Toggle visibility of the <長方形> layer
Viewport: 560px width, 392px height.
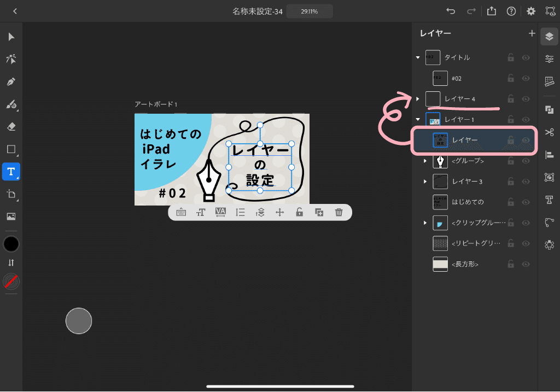(526, 264)
